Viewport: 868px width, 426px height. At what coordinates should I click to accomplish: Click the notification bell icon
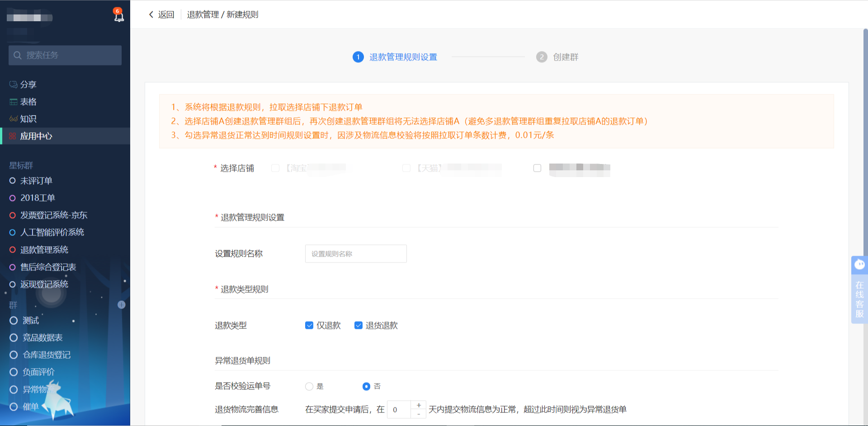[x=118, y=16]
